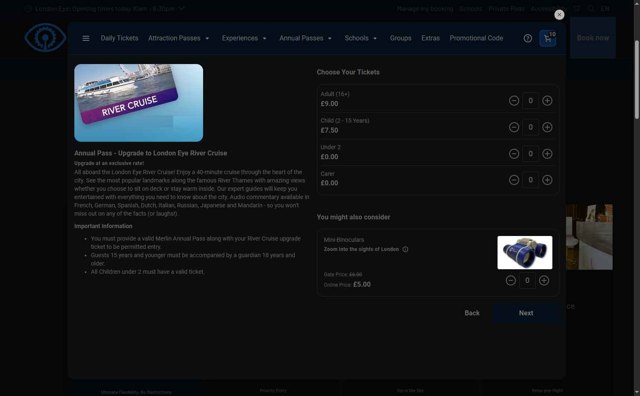Click the London Eye logo
Viewport: 640px width, 396px height.
45,38
